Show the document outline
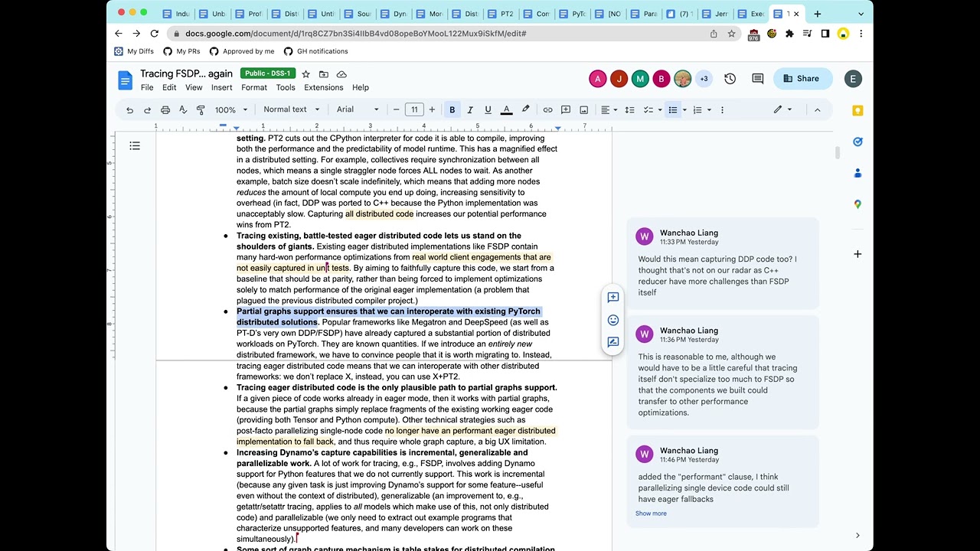Viewport: 980px width, 551px height. 135,145
